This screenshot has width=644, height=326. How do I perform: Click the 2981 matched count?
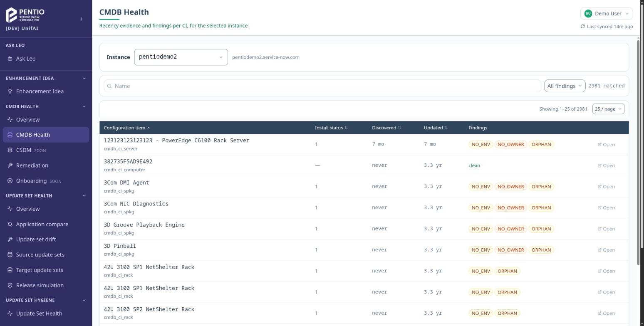tap(607, 86)
